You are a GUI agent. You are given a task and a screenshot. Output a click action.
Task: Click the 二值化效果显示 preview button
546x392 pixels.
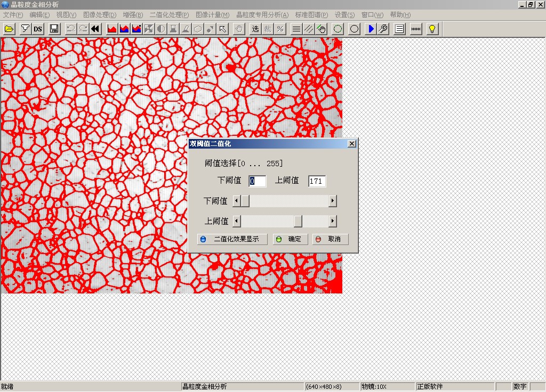232,239
